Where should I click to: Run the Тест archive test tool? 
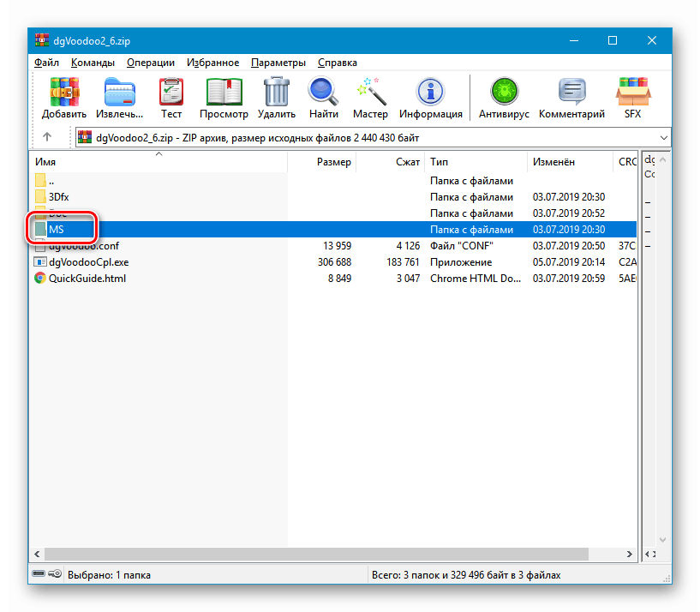click(x=171, y=98)
